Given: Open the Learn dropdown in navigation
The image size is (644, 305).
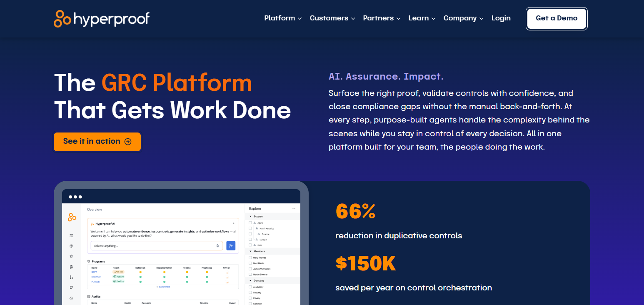Looking at the screenshot, I should (422, 18).
